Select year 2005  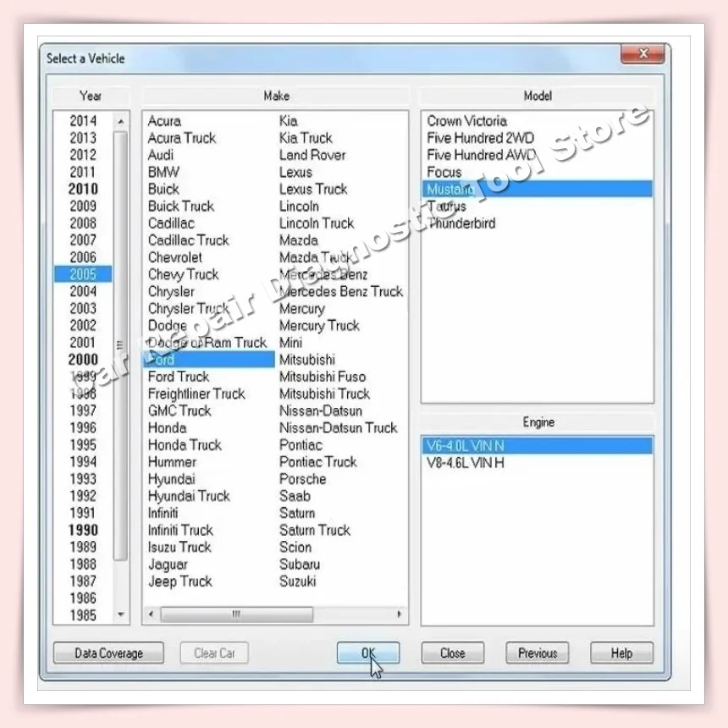click(83, 274)
